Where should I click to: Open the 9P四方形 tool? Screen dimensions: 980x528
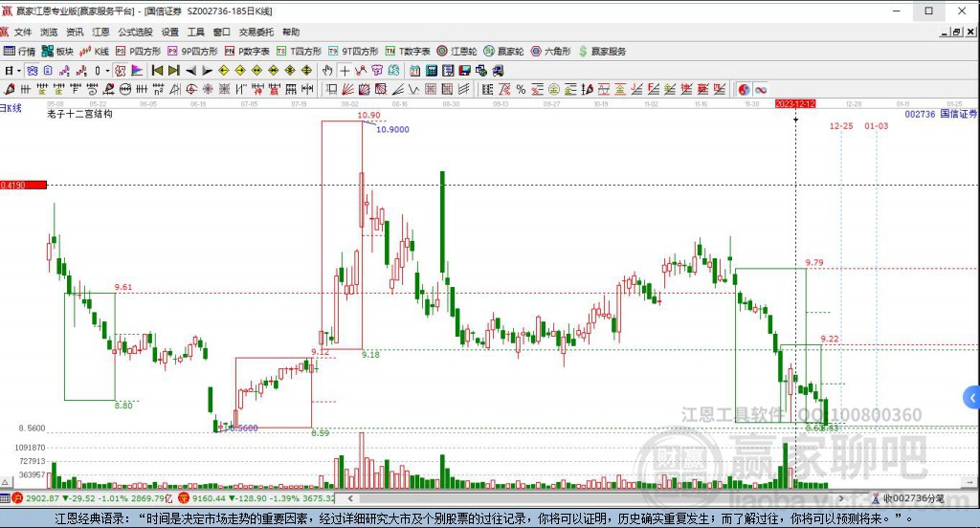point(192,52)
